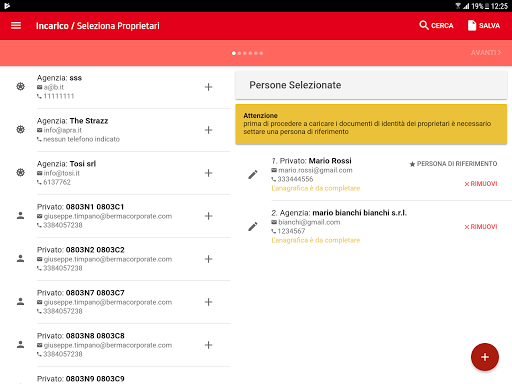Click Mario Rossi's 'anagrafica è da completare' note
The height and width of the screenshot is (384, 512).
[316, 188]
